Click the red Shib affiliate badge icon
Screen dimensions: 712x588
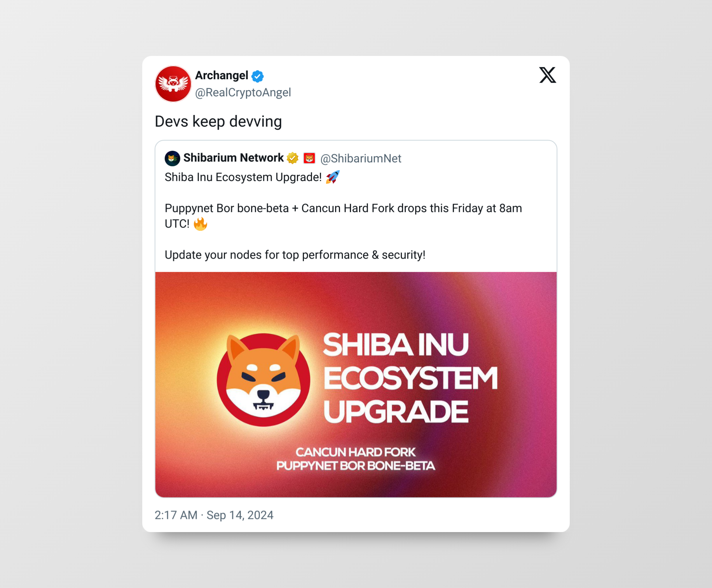pyautogui.click(x=309, y=158)
